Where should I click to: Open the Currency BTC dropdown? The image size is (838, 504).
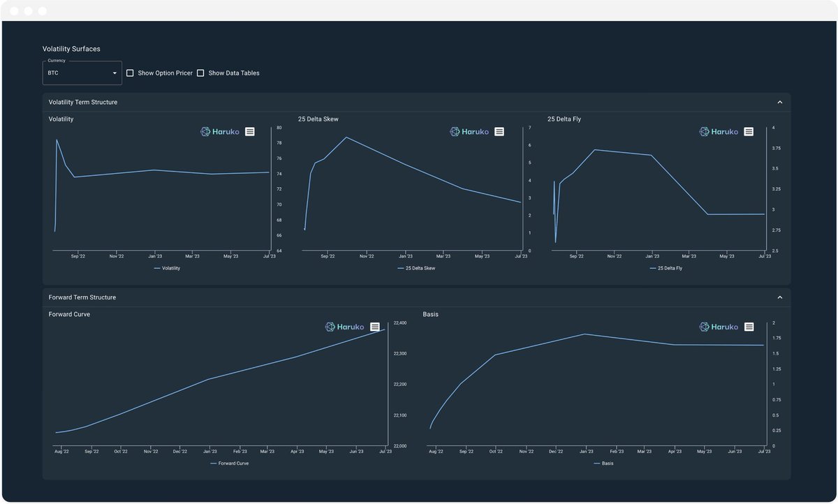[x=82, y=73]
